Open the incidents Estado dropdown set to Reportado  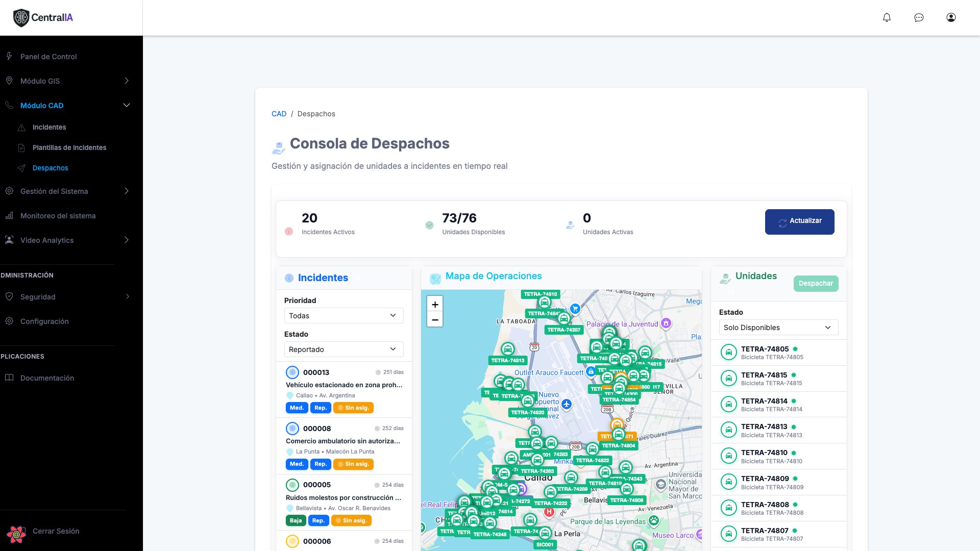(x=344, y=349)
